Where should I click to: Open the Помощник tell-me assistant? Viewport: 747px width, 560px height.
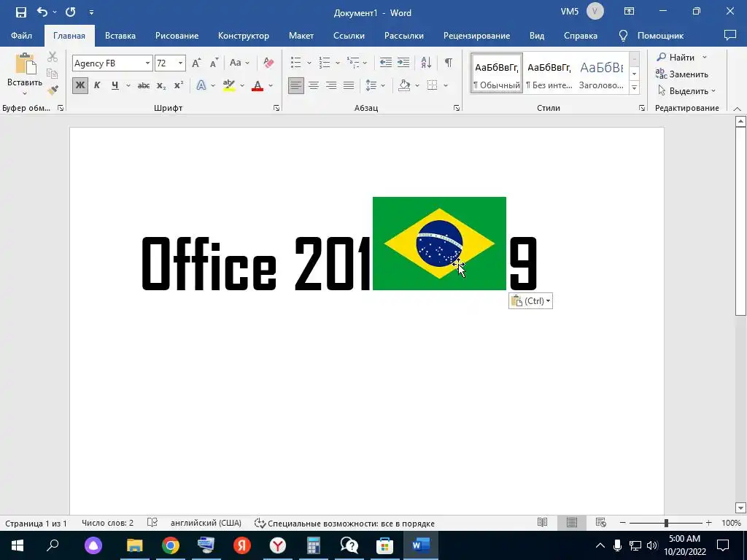(x=651, y=36)
